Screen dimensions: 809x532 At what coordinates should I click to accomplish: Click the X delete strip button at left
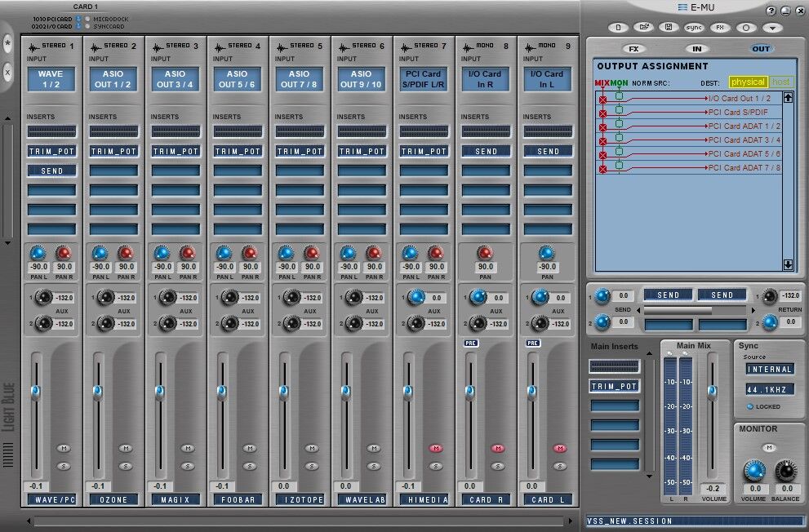coord(8,72)
